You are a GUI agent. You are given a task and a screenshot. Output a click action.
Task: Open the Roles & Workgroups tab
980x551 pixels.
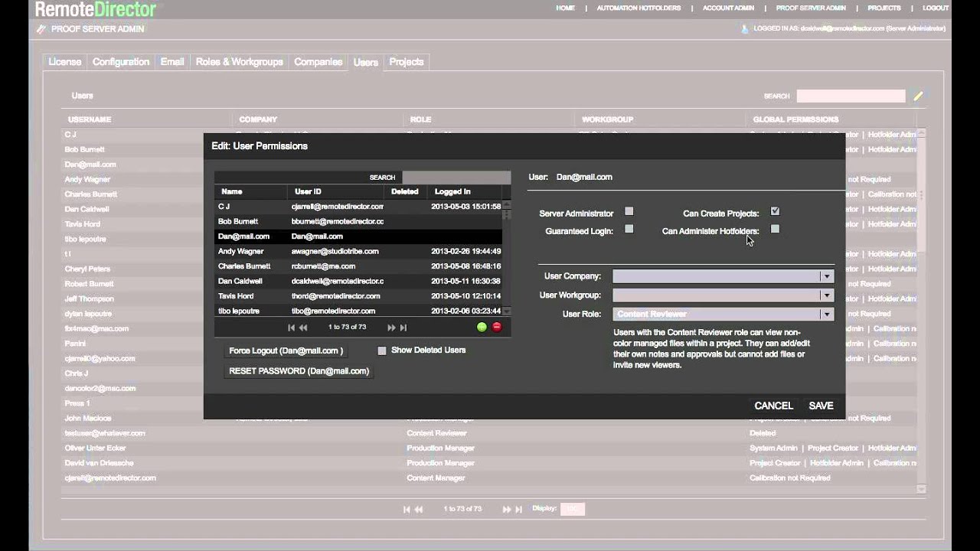click(x=239, y=62)
